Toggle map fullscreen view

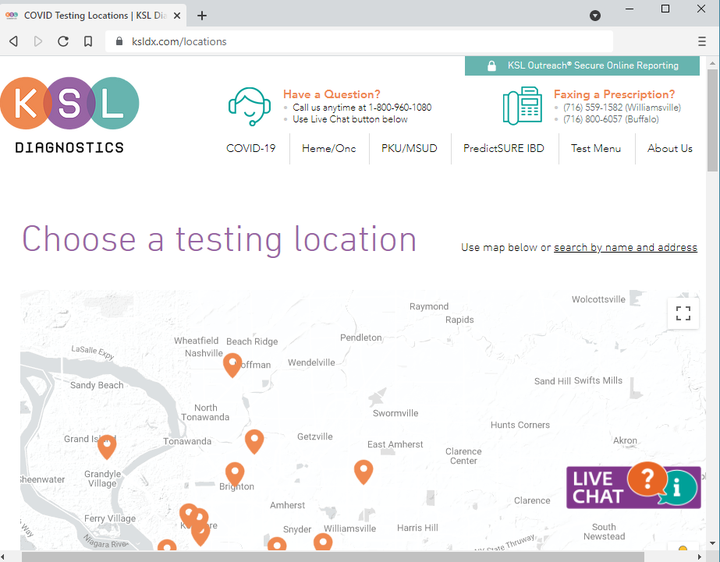pyautogui.click(x=683, y=313)
